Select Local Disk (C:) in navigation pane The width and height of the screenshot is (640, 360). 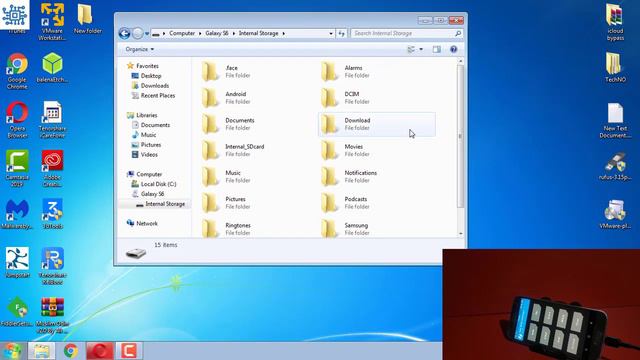(x=158, y=184)
